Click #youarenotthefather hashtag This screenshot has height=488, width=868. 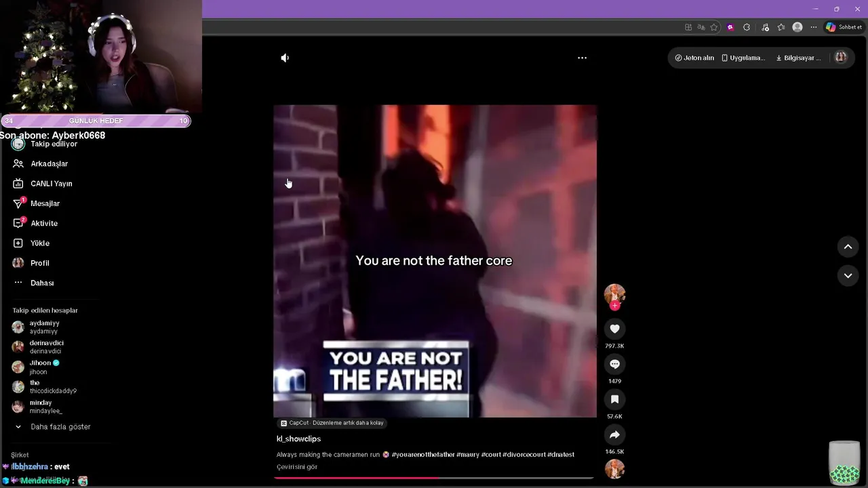(423, 455)
